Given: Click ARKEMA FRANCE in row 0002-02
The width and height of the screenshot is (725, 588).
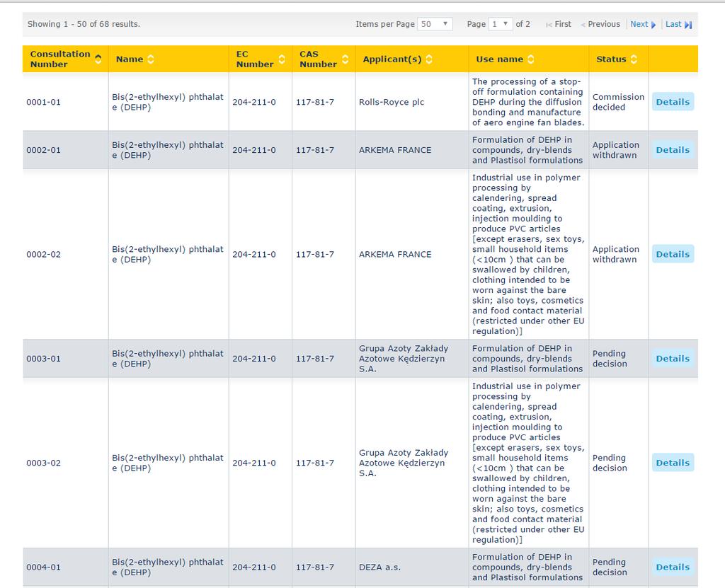Looking at the screenshot, I should [x=395, y=254].
